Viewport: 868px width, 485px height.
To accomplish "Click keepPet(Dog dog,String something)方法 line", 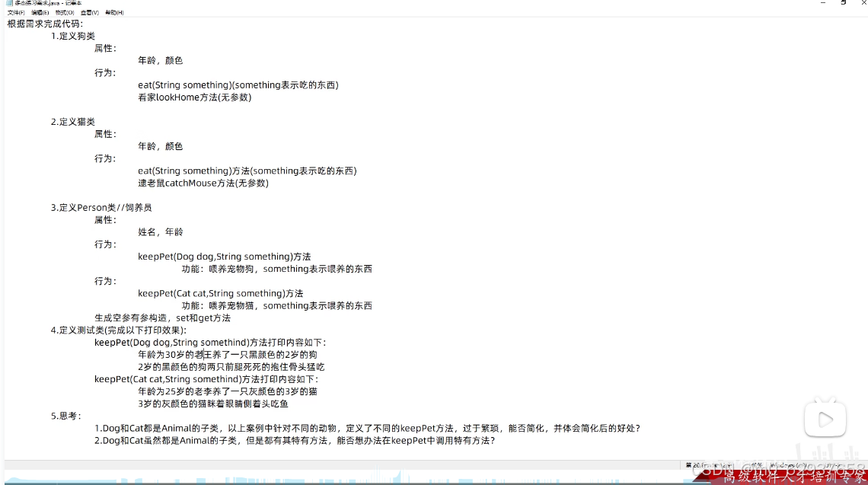I will tap(224, 257).
